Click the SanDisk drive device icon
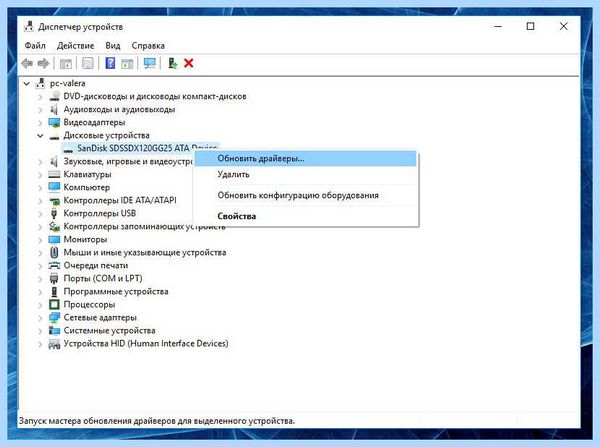This screenshot has width=600, height=447. (68, 149)
